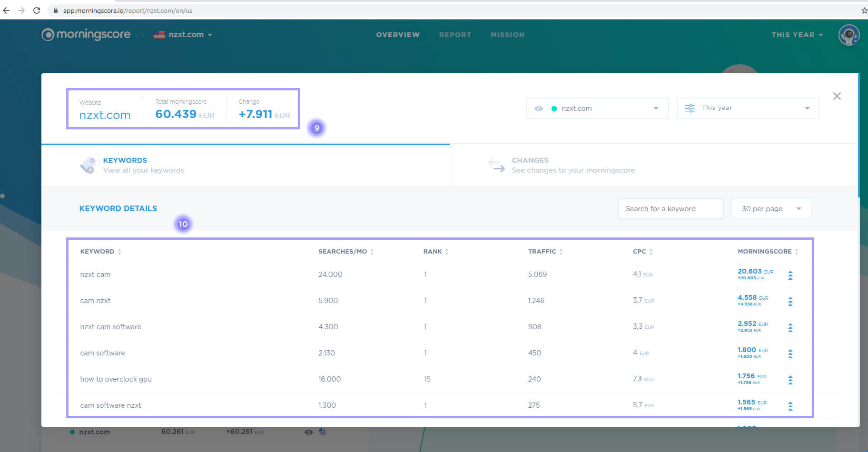Close the report panel with the X
Image resolution: width=868 pixels, height=452 pixels.
coord(837,96)
